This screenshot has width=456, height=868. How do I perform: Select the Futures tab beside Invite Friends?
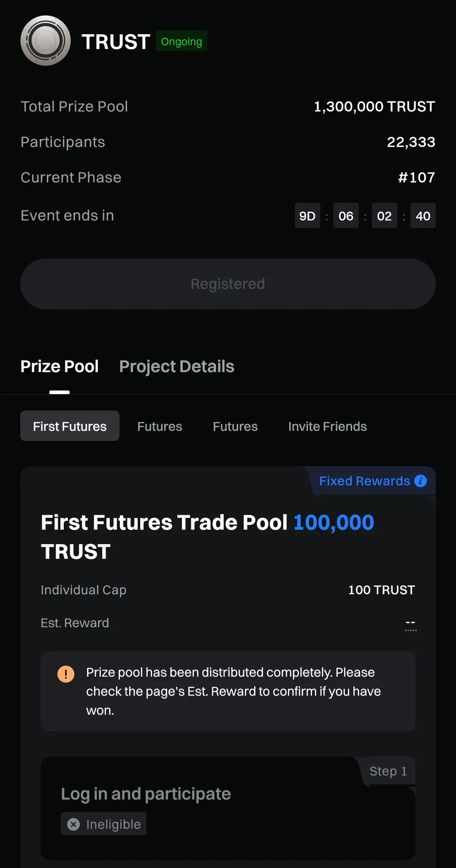coord(235,426)
